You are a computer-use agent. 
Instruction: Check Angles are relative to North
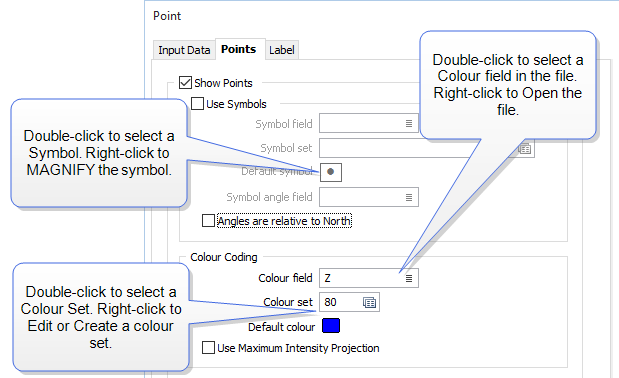208,221
